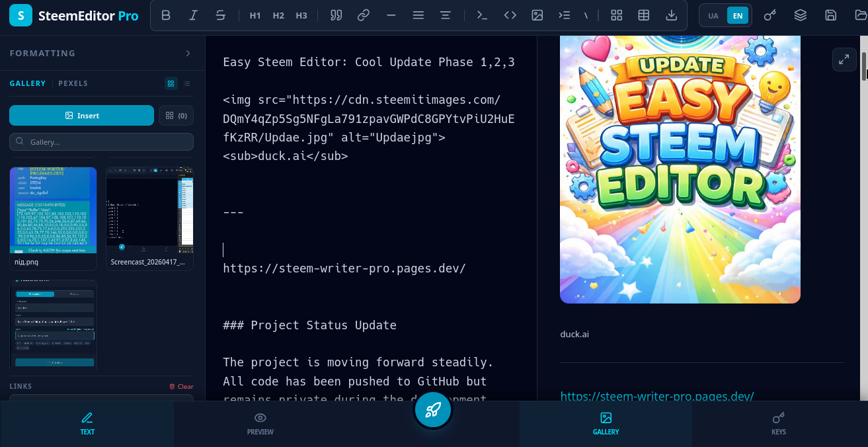Click the SteemEditor Pro logo
Viewport: 868px width, 447px height.
pyautogui.click(x=74, y=16)
